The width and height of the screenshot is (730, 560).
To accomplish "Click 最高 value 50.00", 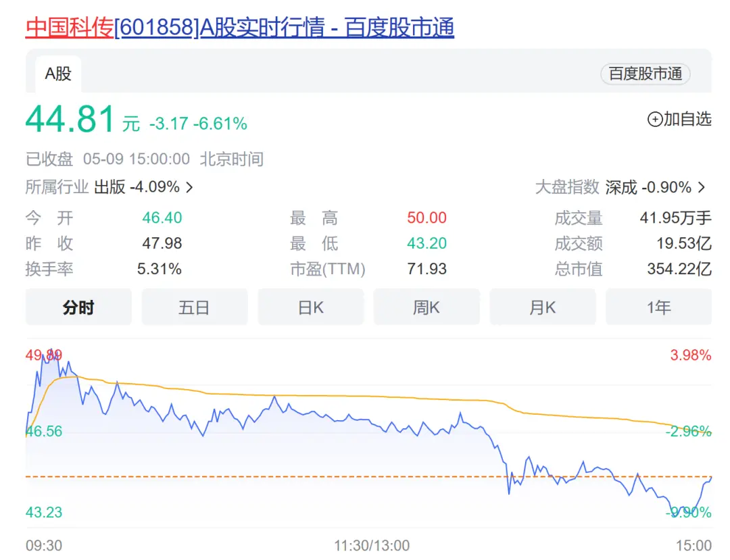I will click(x=427, y=218).
